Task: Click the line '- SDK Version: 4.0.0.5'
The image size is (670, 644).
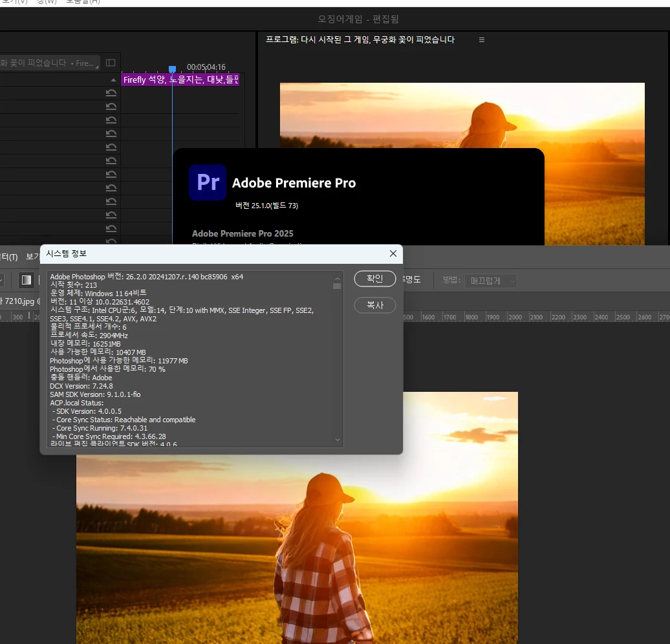Action: tap(87, 411)
